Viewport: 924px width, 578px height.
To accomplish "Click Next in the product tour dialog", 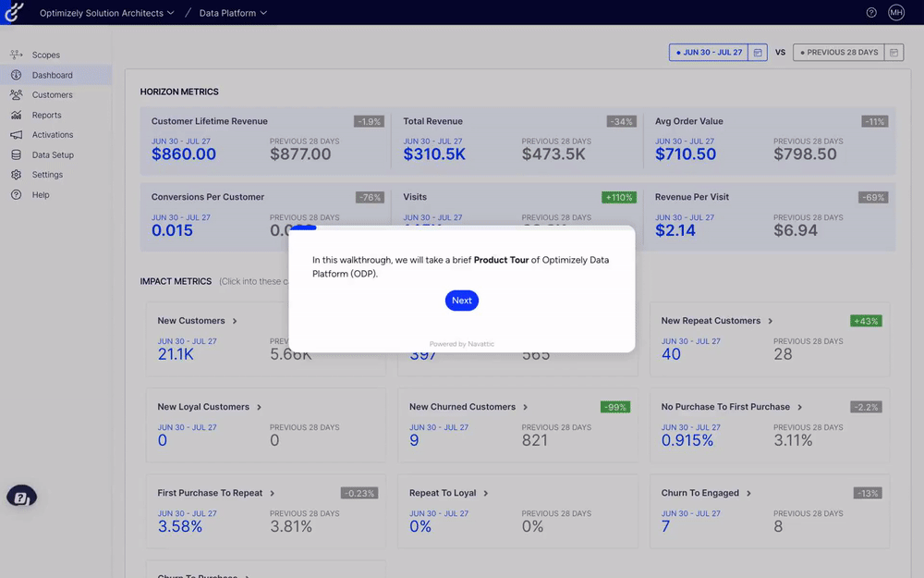I will 462,301.
